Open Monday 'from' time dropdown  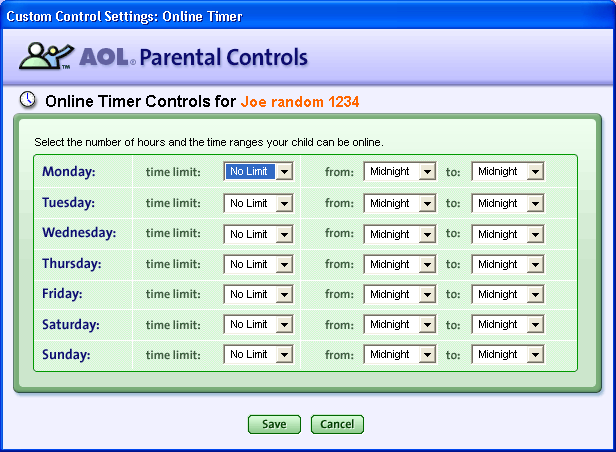[x=400, y=171]
